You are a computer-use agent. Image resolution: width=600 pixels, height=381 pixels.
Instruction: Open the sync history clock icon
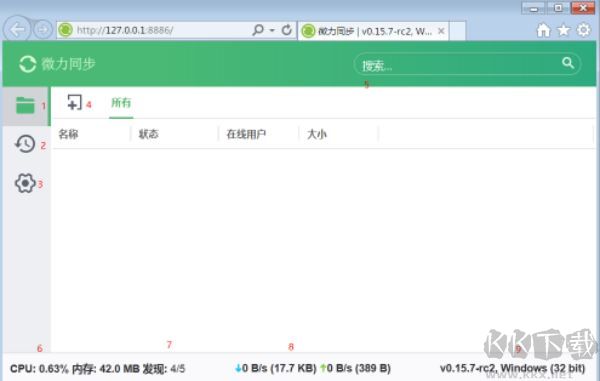25,144
